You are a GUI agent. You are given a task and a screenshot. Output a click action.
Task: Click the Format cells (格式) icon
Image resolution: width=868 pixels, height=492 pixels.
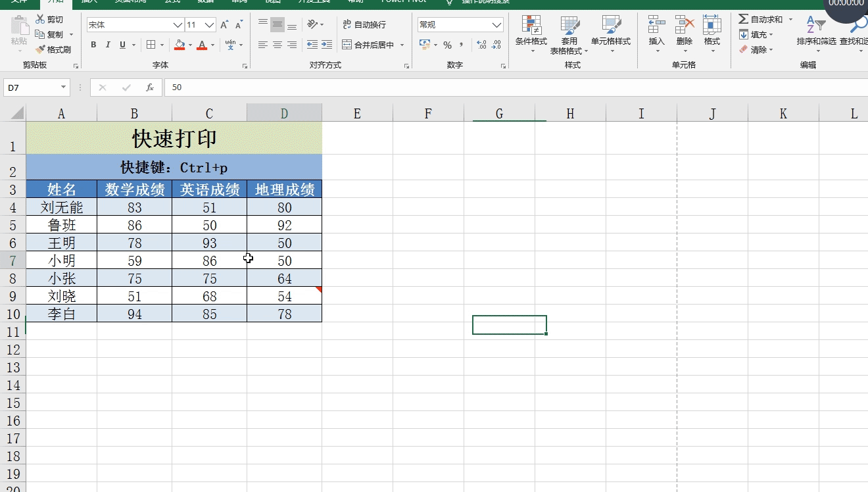[712, 34]
